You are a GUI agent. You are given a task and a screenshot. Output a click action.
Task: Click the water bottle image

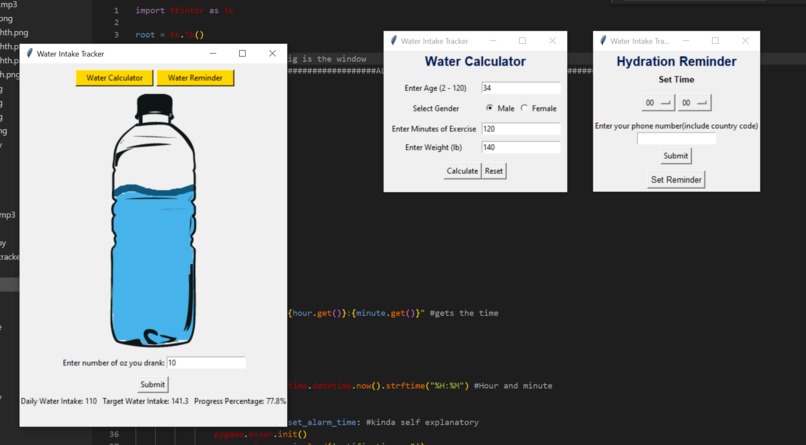tap(154, 220)
